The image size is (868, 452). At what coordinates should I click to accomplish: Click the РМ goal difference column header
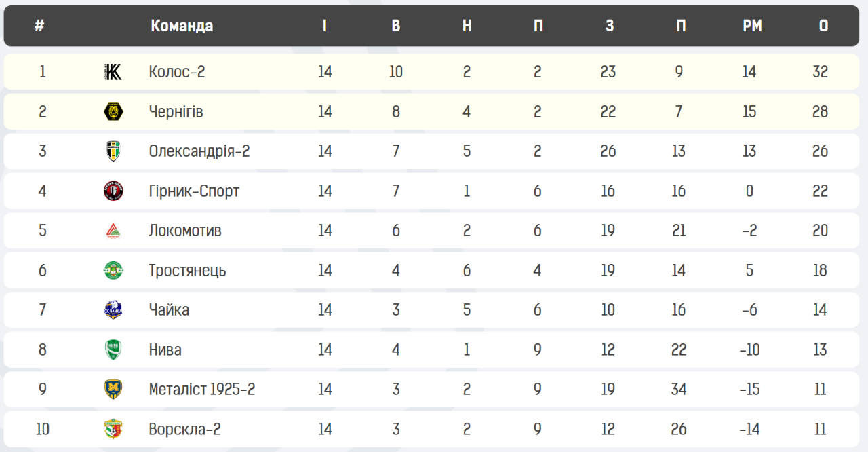click(752, 26)
